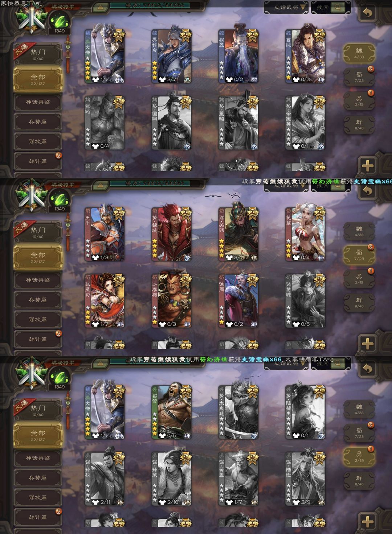Select the highlighted 吴 faction filter
The image size is (392, 534).
pyautogui.click(x=359, y=457)
